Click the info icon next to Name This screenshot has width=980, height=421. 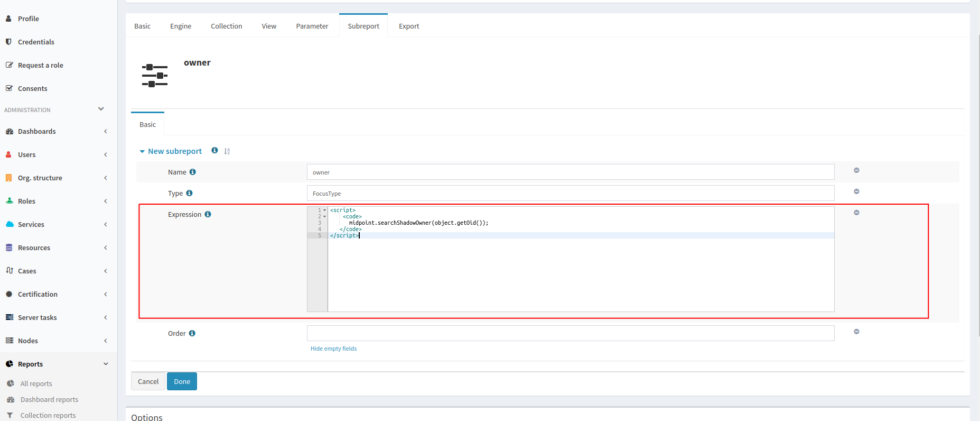pos(193,172)
